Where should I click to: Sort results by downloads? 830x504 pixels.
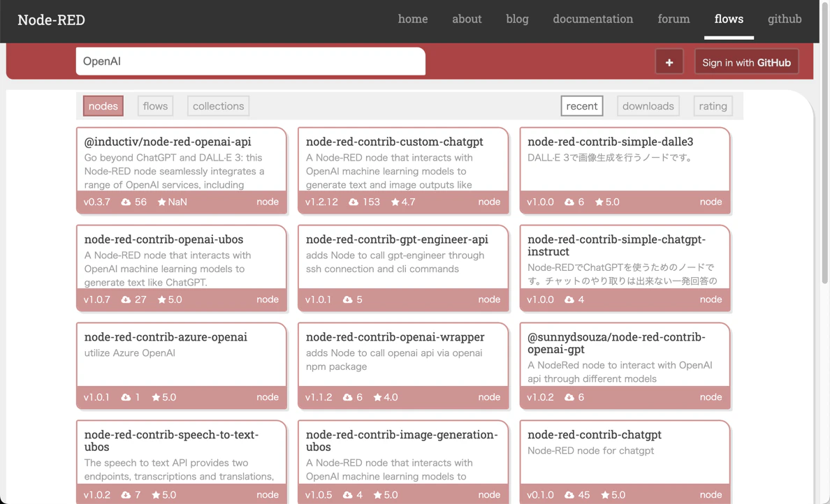(x=648, y=106)
